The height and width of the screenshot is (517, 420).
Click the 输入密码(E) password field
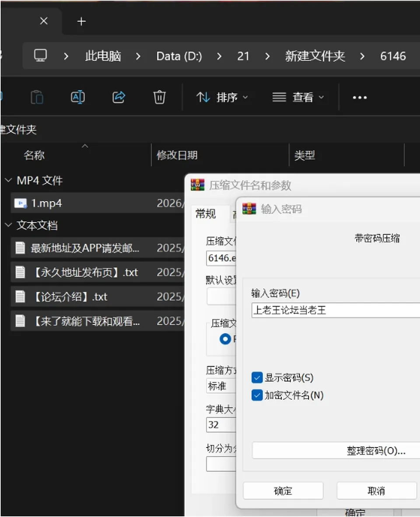[x=336, y=310]
